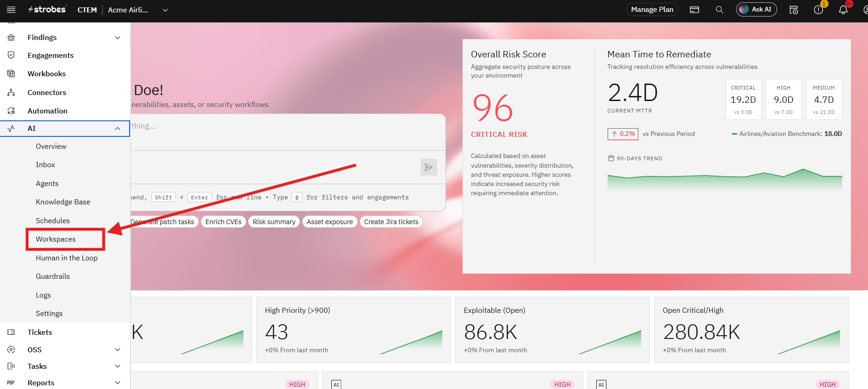The width and height of the screenshot is (868, 389).
Task: Open the Open Critical/High card
Action: (x=751, y=330)
